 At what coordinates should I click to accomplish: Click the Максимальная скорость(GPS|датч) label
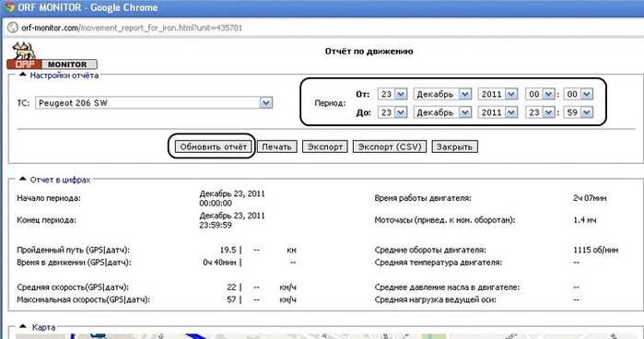click(x=83, y=299)
